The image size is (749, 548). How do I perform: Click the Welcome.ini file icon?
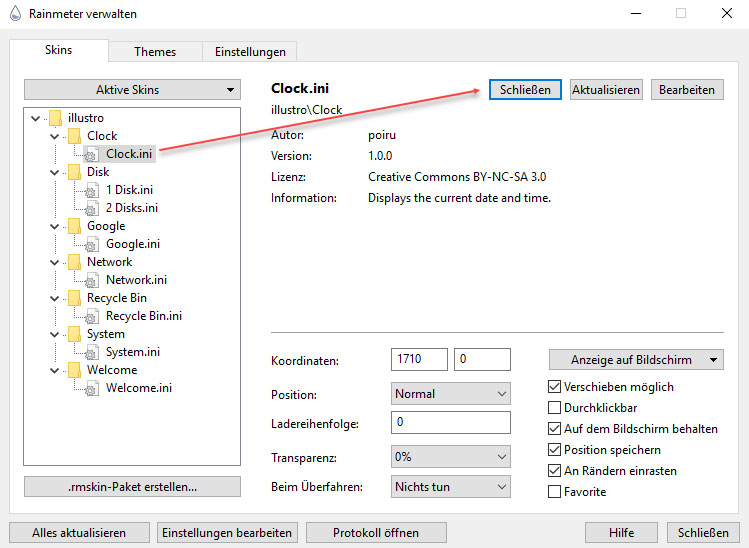[92, 388]
